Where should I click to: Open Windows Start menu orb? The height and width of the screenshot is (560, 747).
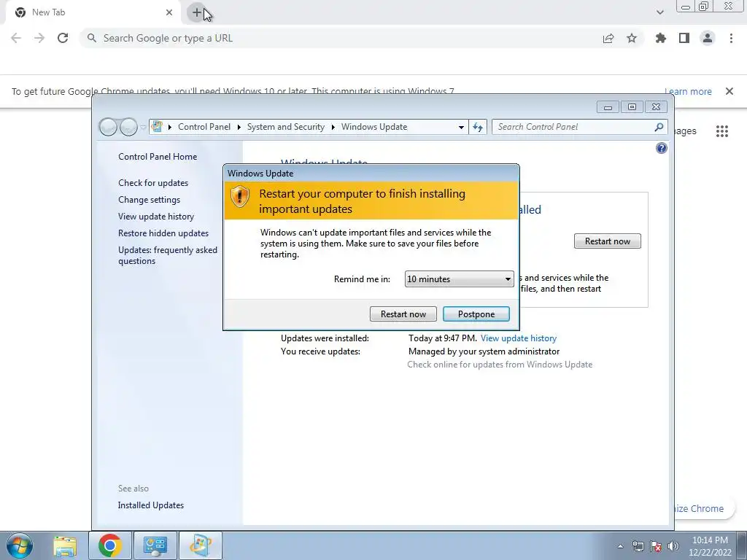pyautogui.click(x=20, y=545)
